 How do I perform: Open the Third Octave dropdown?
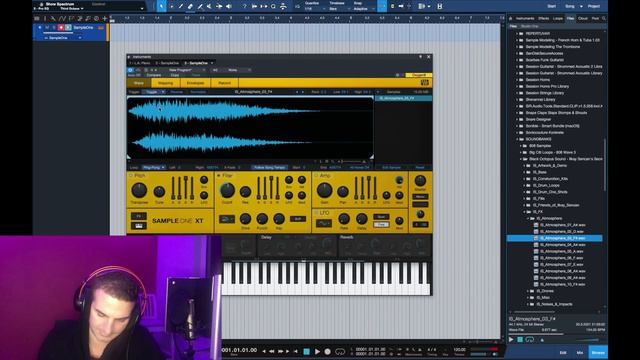[x=72, y=9]
